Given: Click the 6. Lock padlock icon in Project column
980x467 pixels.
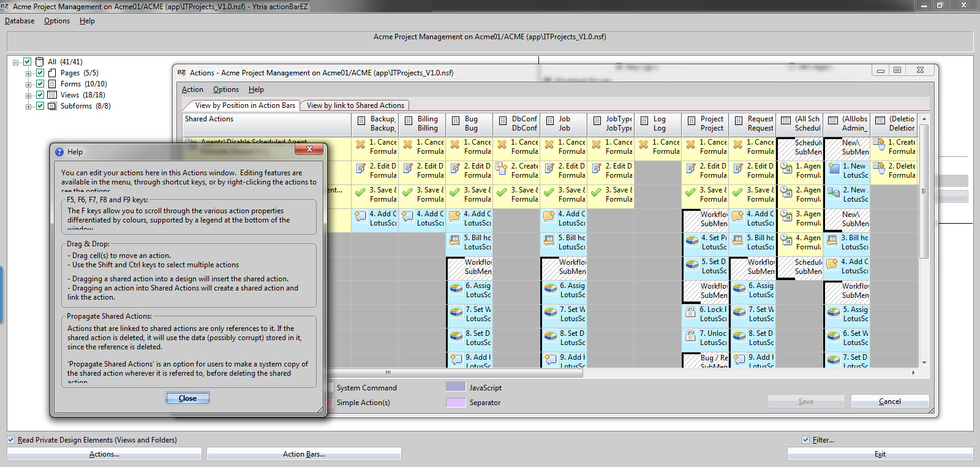Looking at the screenshot, I should point(691,311).
